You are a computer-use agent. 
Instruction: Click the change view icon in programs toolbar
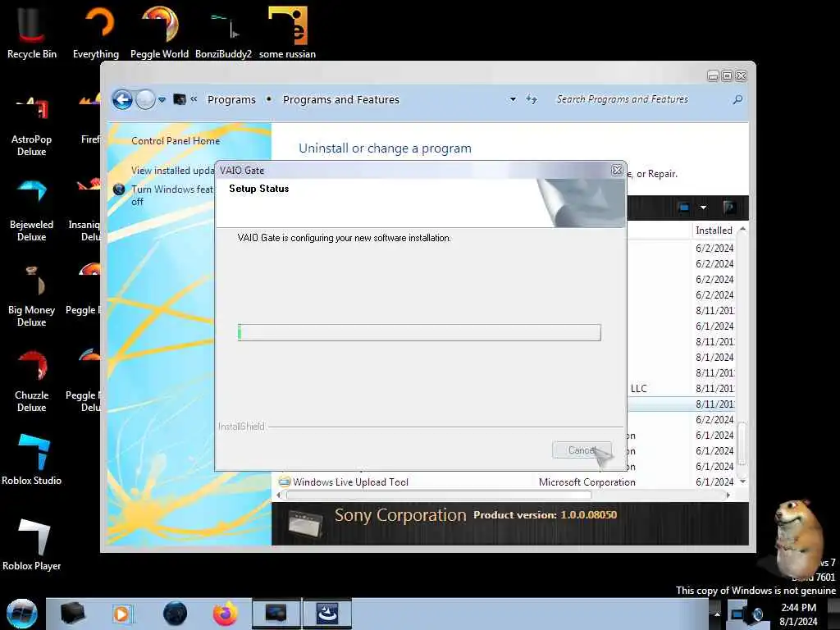[x=683, y=208]
